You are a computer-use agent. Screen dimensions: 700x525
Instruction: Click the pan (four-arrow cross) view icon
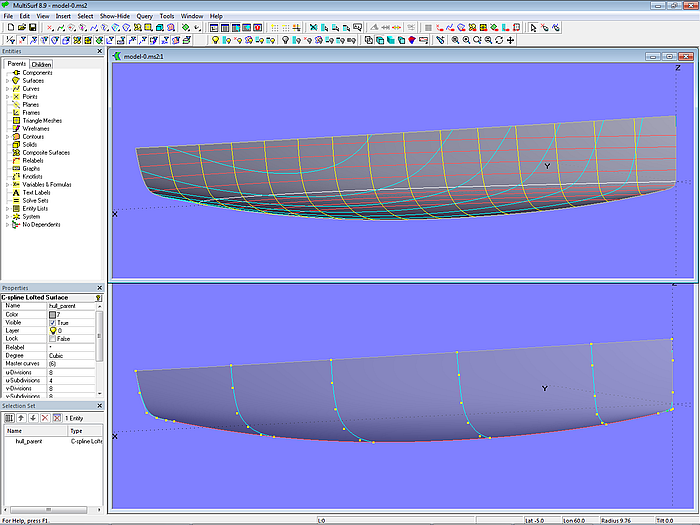(511, 40)
